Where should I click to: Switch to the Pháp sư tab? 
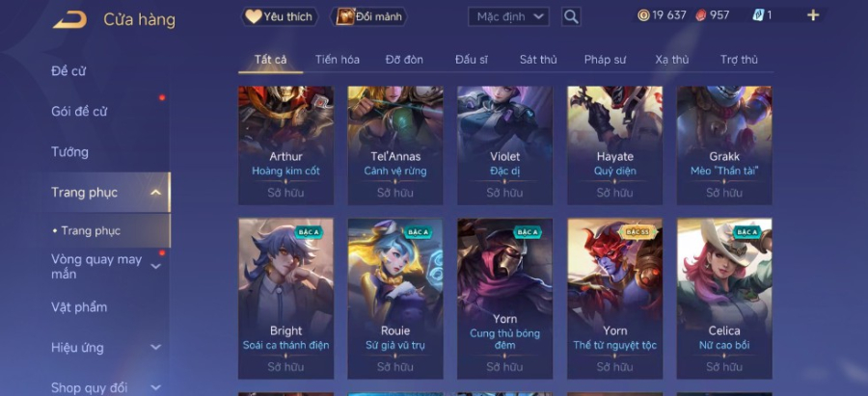pos(605,60)
